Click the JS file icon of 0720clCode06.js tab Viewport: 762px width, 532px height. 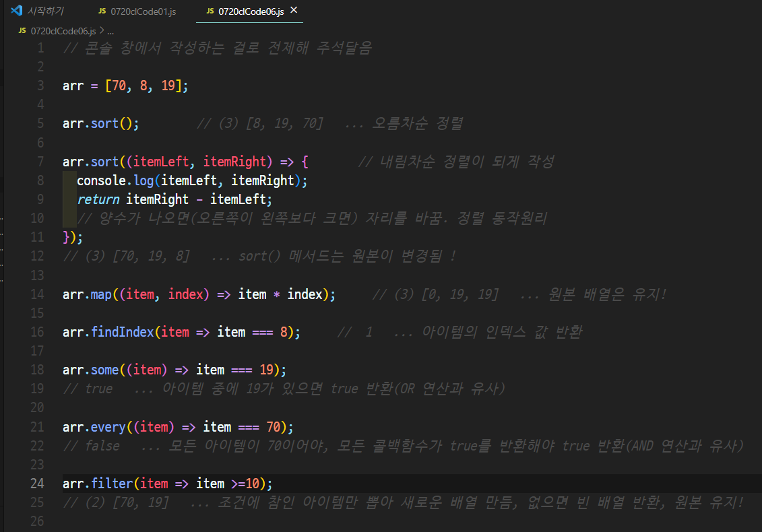click(x=210, y=11)
